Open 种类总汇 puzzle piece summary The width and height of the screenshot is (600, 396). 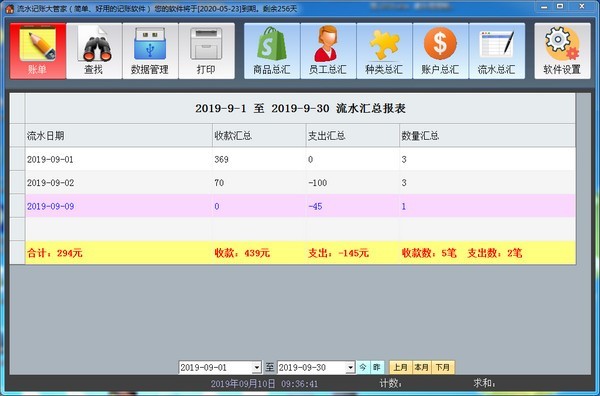click(384, 51)
